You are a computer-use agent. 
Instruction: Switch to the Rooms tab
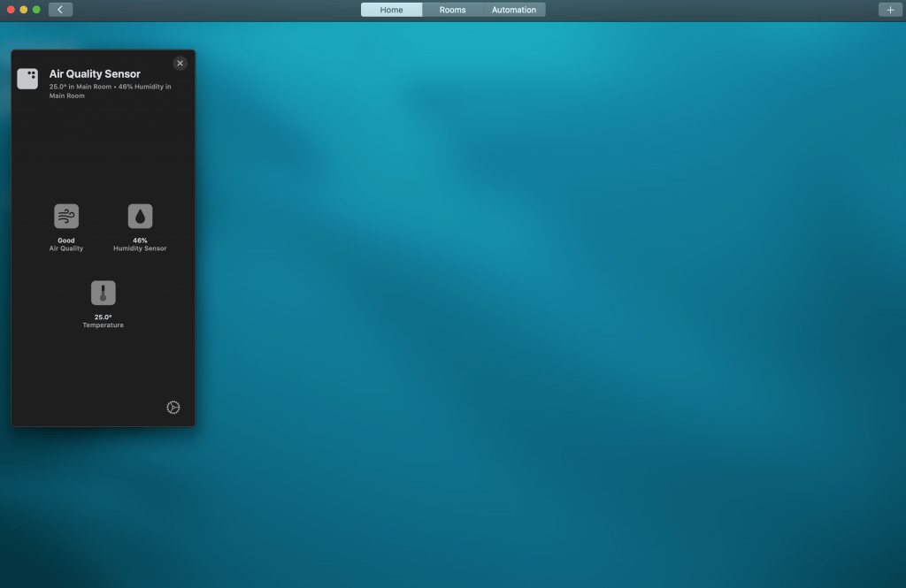(x=452, y=10)
